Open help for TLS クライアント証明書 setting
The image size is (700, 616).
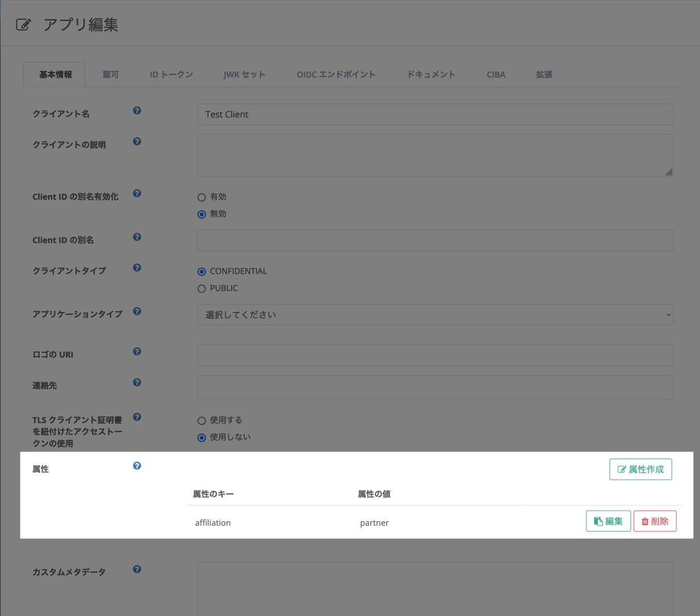(x=137, y=416)
